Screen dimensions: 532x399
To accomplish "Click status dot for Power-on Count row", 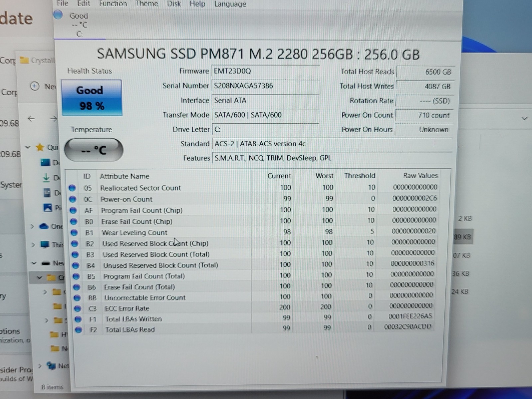I will (73, 199).
